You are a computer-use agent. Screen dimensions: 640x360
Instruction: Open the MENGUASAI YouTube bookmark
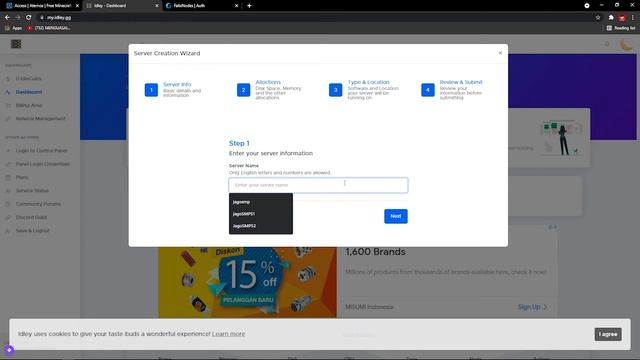click(49, 28)
